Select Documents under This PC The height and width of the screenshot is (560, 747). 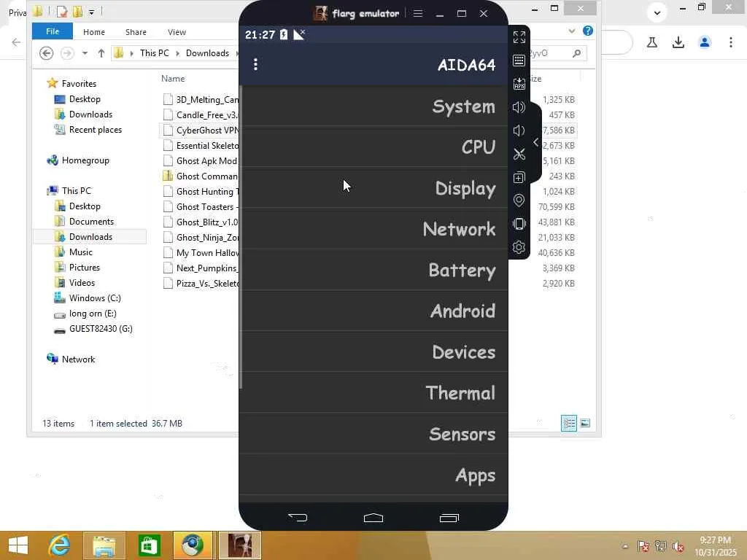(x=91, y=222)
